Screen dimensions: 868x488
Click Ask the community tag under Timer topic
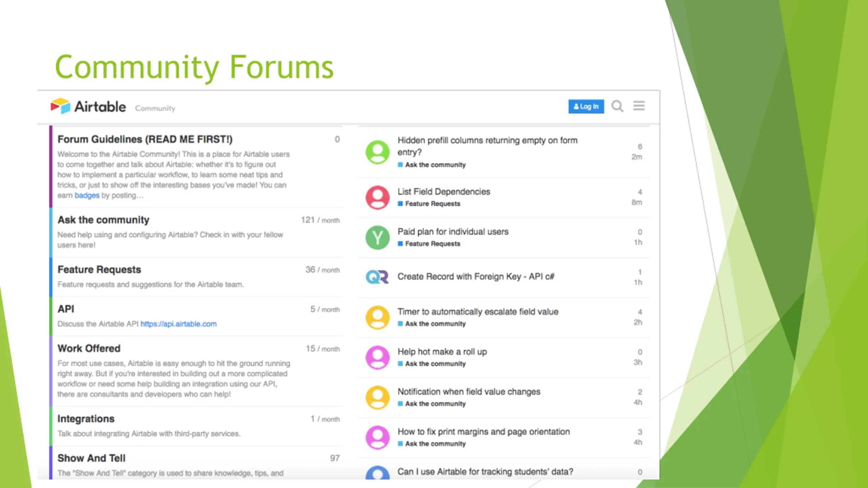click(432, 324)
